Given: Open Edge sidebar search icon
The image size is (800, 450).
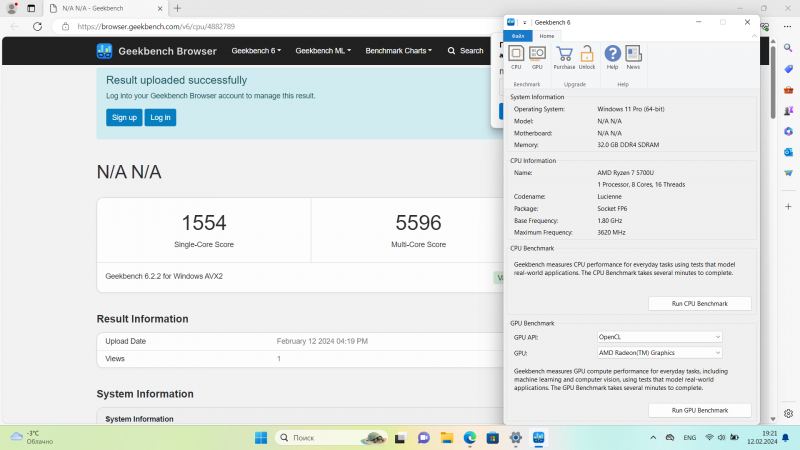Looking at the screenshot, I should tap(788, 48).
